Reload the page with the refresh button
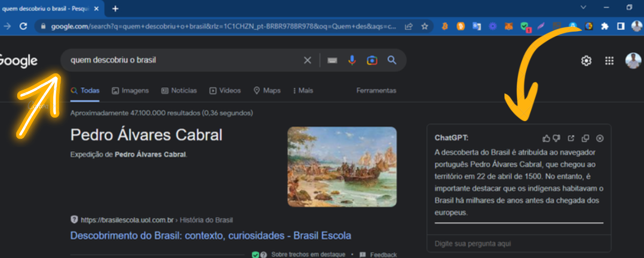Image resolution: width=644 pixels, height=258 pixels. (23, 26)
